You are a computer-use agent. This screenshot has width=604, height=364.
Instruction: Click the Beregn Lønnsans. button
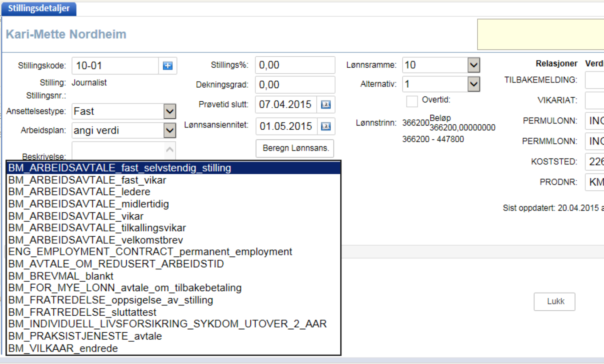(295, 148)
